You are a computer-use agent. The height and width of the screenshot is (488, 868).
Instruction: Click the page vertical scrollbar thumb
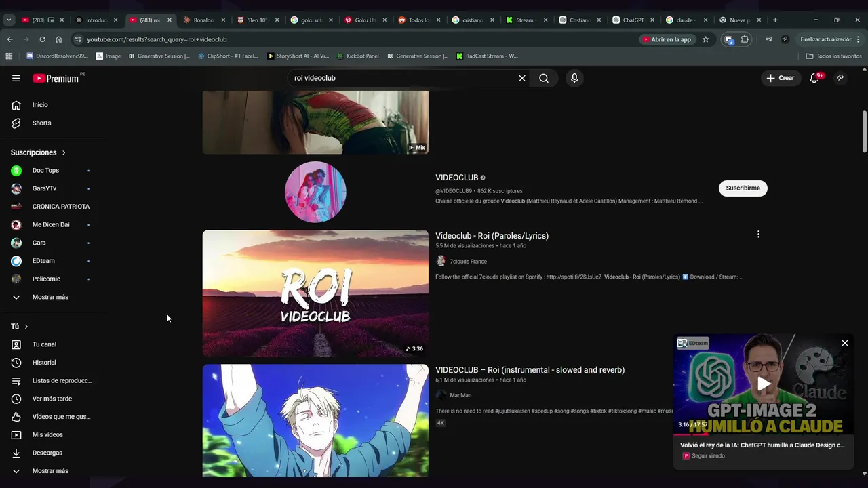point(864,132)
